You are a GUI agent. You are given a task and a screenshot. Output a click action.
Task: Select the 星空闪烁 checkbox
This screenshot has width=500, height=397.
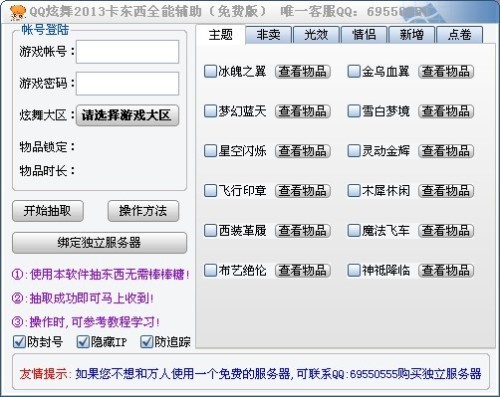pos(210,151)
